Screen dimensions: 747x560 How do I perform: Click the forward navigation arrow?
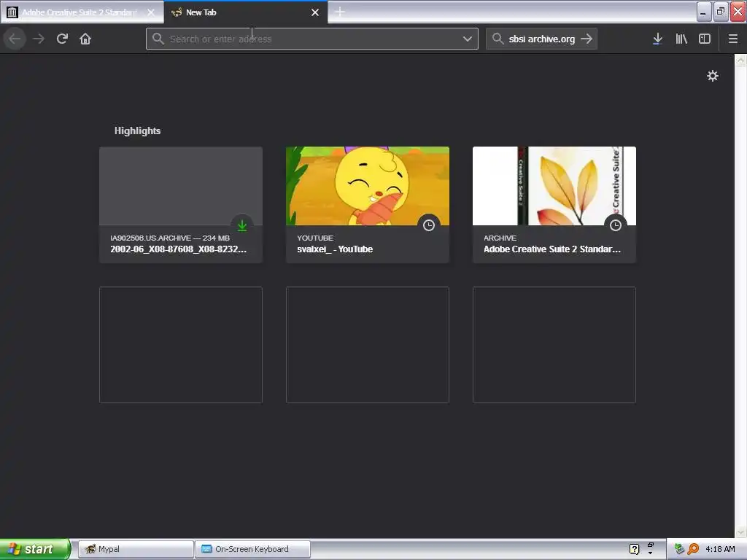39,39
